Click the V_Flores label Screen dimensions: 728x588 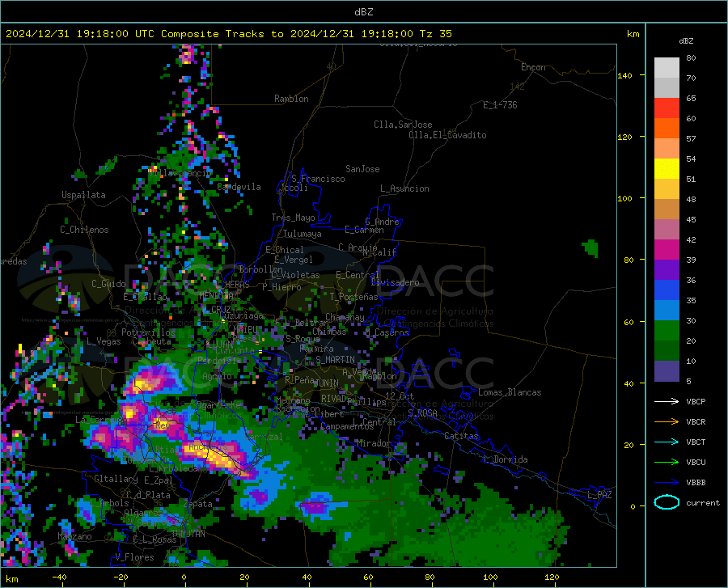[x=134, y=557]
